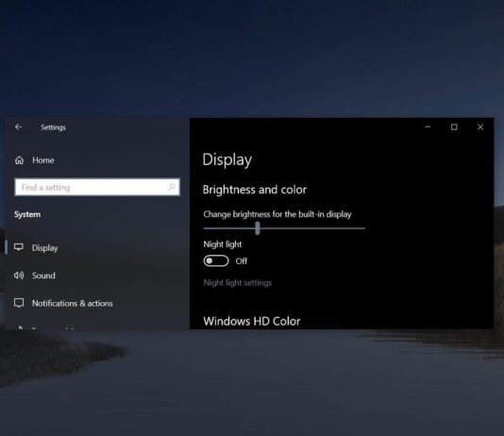This screenshot has width=504, height=436.
Task: Select the Home label in Settings sidebar
Action: point(43,160)
